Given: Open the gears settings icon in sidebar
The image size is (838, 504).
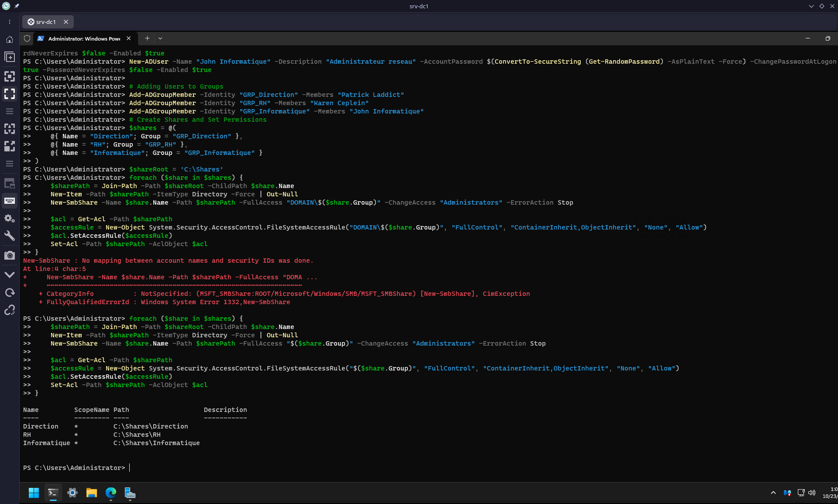Looking at the screenshot, I should coord(10,218).
